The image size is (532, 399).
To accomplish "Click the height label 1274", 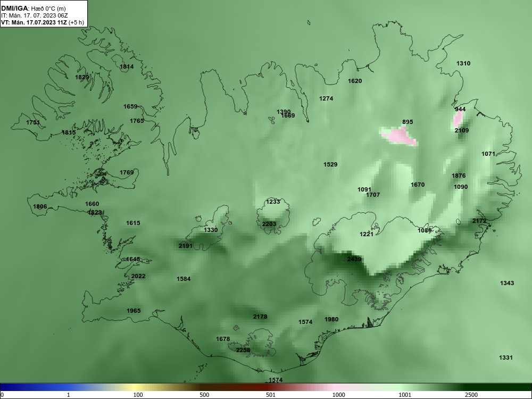I will tap(326, 98).
